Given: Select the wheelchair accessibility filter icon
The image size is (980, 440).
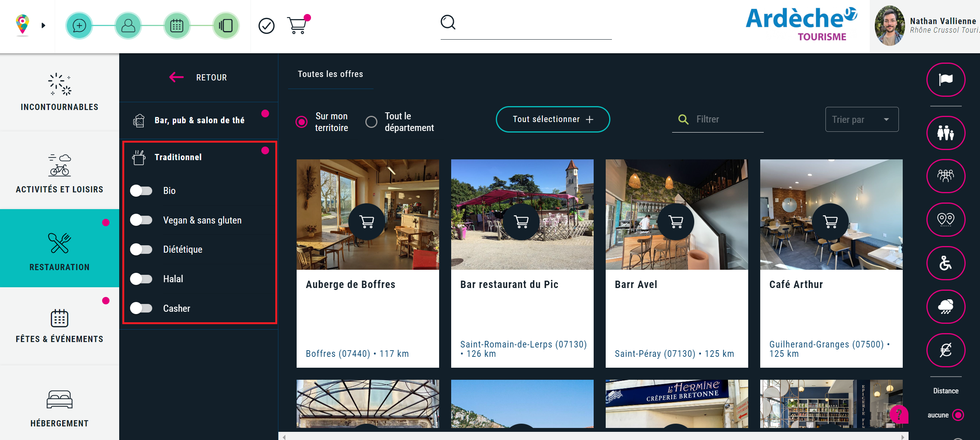Looking at the screenshot, I should coord(946,263).
